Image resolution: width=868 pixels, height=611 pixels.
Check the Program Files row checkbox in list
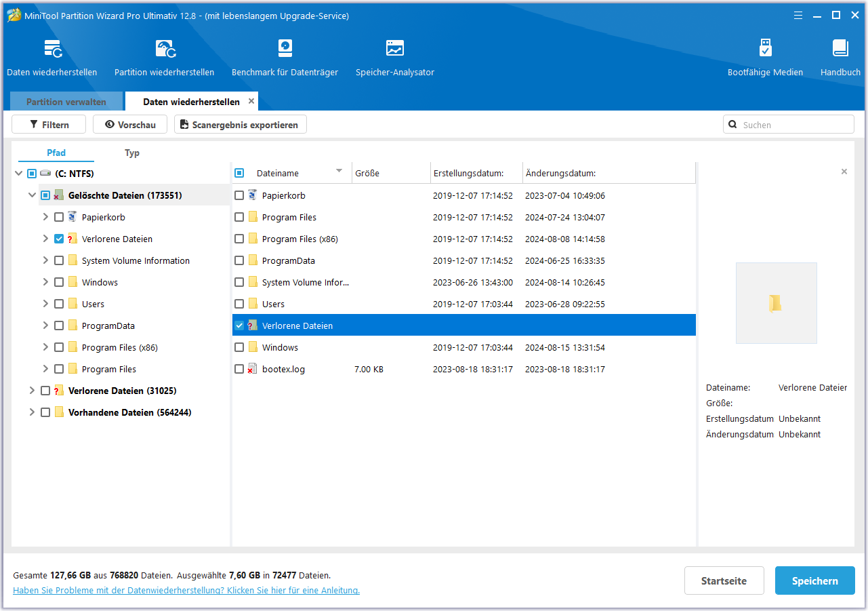click(x=239, y=217)
